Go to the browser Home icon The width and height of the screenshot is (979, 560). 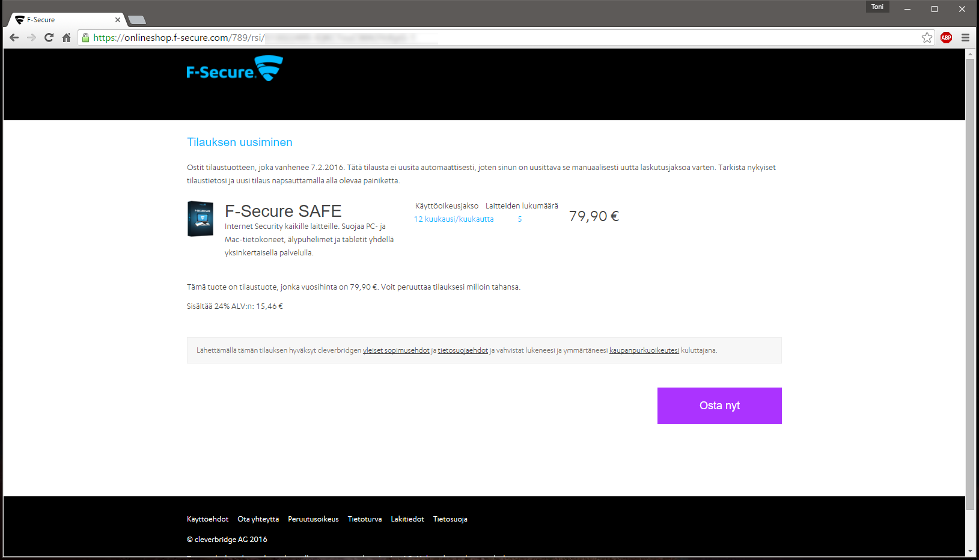[66, 37]
